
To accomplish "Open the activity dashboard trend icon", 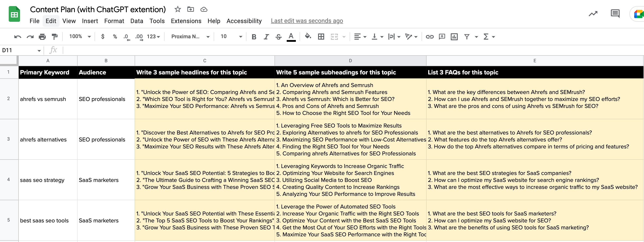I will 593,13.
